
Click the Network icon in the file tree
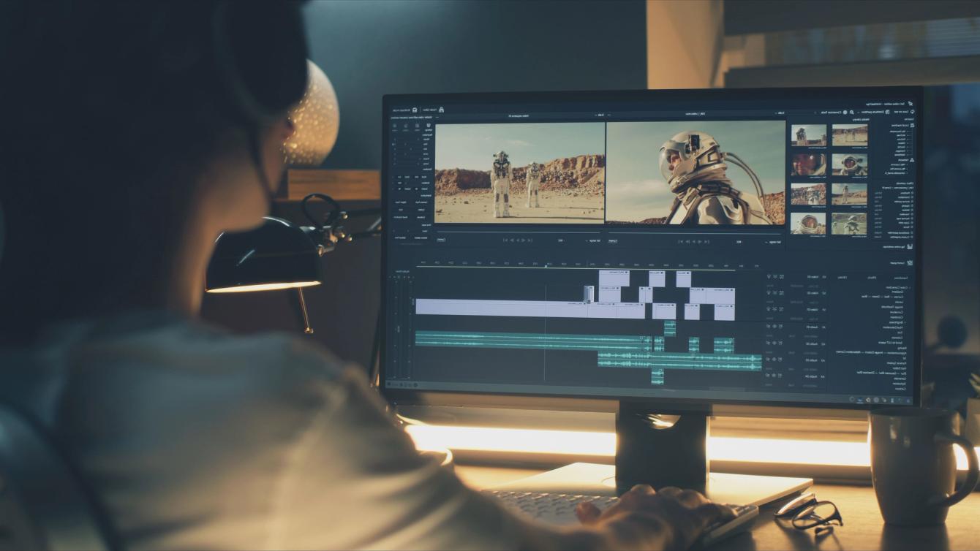tap(911, 159)
